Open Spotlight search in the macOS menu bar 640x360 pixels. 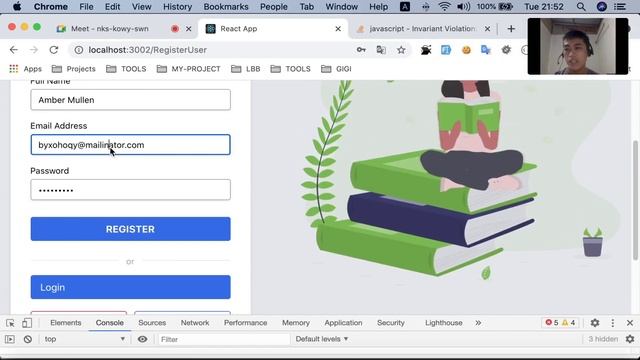[x=581, y=7]
